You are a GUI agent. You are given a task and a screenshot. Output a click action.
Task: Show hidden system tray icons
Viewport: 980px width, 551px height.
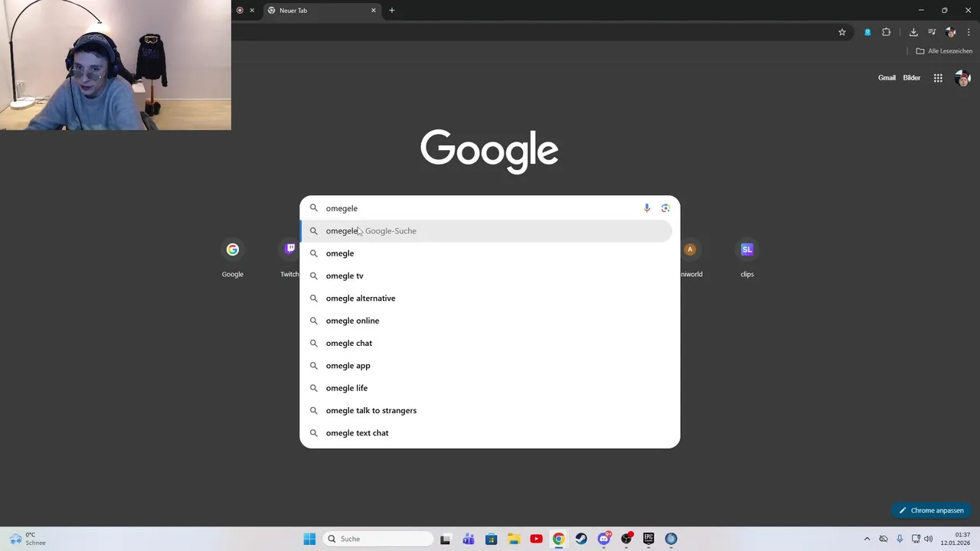tap(867, 539)
